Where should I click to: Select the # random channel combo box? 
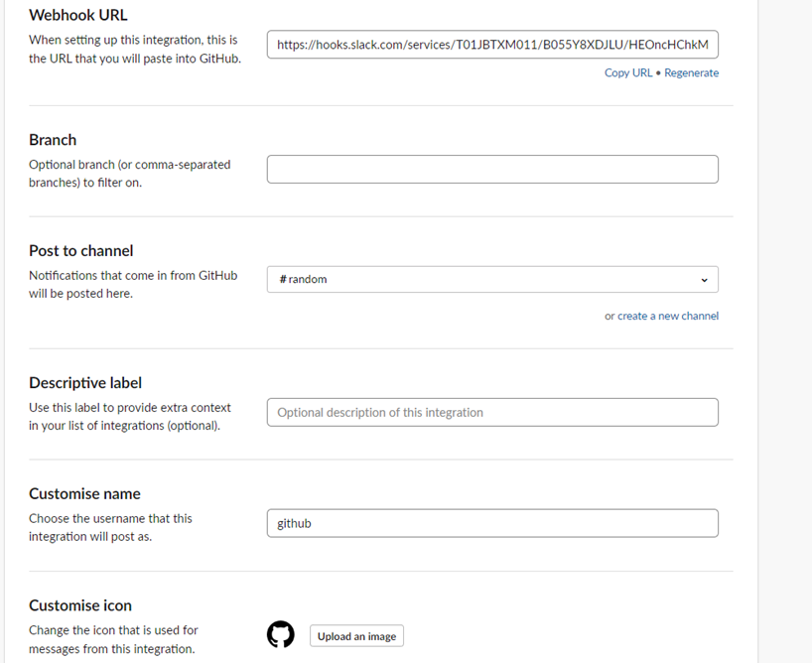tap(492, 279)
